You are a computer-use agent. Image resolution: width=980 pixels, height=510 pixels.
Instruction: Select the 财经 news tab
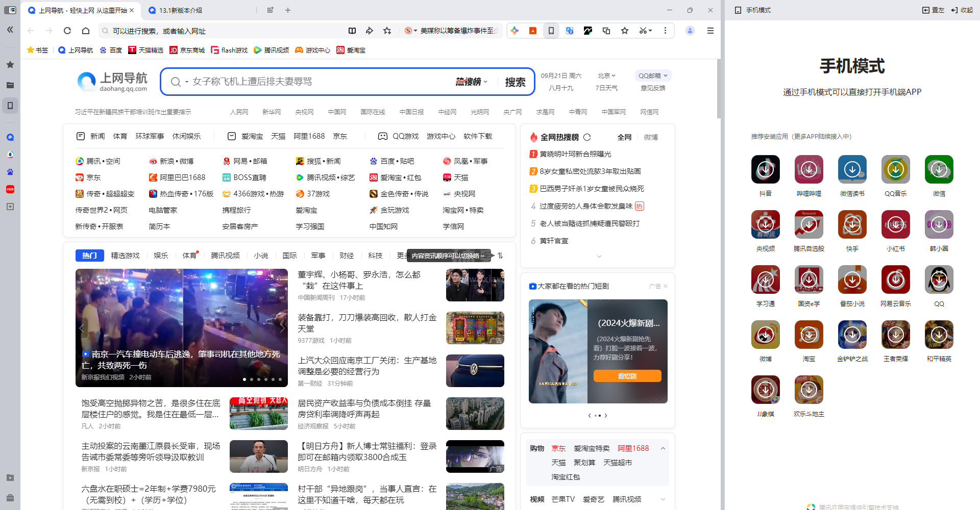click(347, 256)
